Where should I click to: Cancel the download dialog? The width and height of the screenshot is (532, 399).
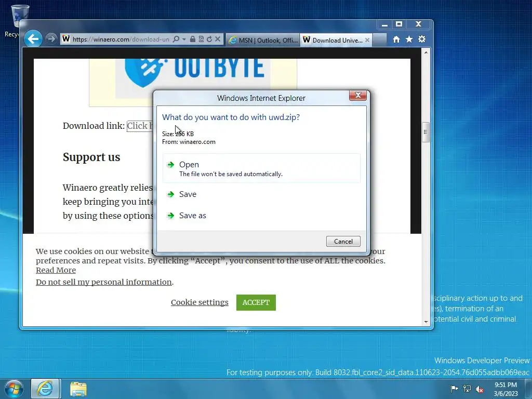tap(343, 241)
